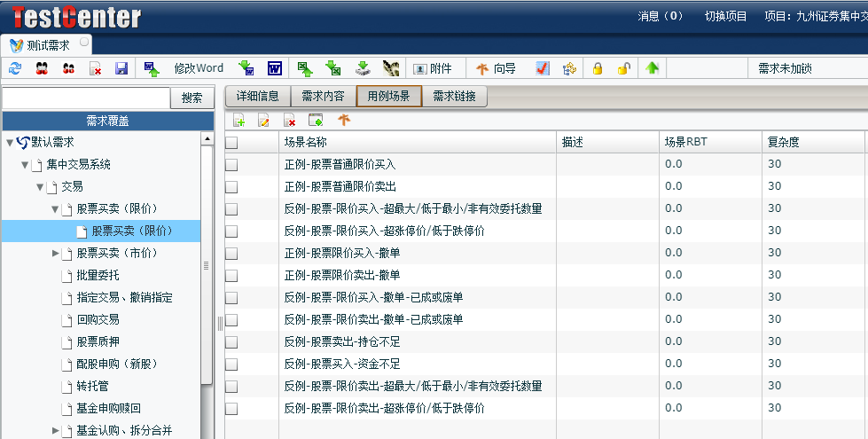Viewport: 868px width, 439px height.
Task: Click the 切换项目 link in header
Action: pos(725,16)
